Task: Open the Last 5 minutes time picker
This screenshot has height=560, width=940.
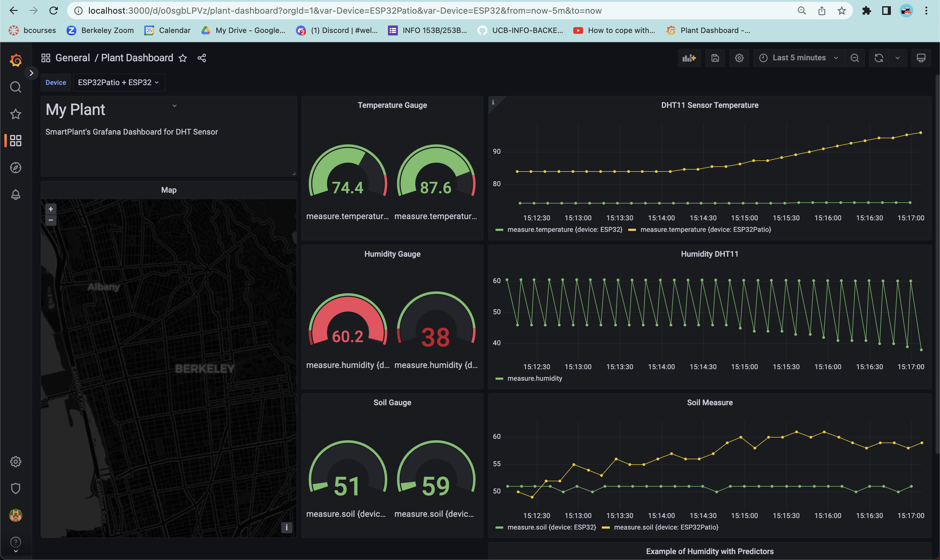Action: (x=799, y=58)
